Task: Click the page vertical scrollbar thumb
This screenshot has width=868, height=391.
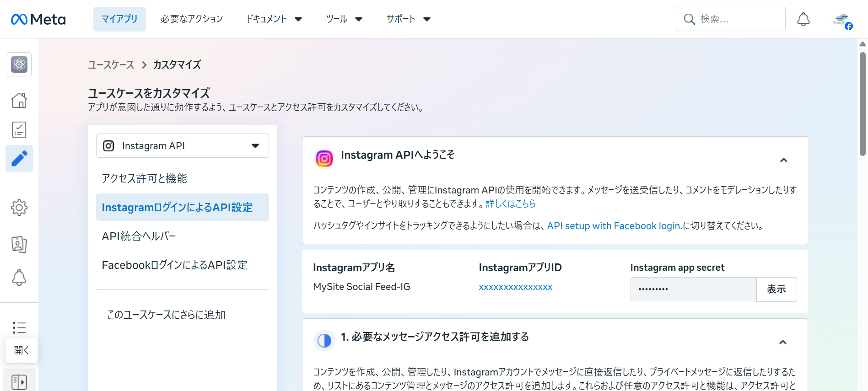Action: pos(863,104)
